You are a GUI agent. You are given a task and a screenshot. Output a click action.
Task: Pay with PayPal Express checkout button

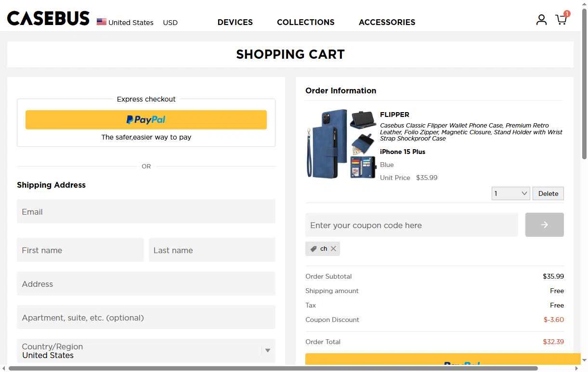click(146, 120)
